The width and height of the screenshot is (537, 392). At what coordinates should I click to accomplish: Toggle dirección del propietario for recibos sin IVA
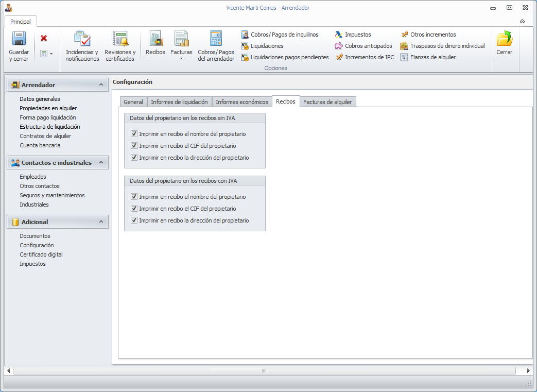click(134, 158)
